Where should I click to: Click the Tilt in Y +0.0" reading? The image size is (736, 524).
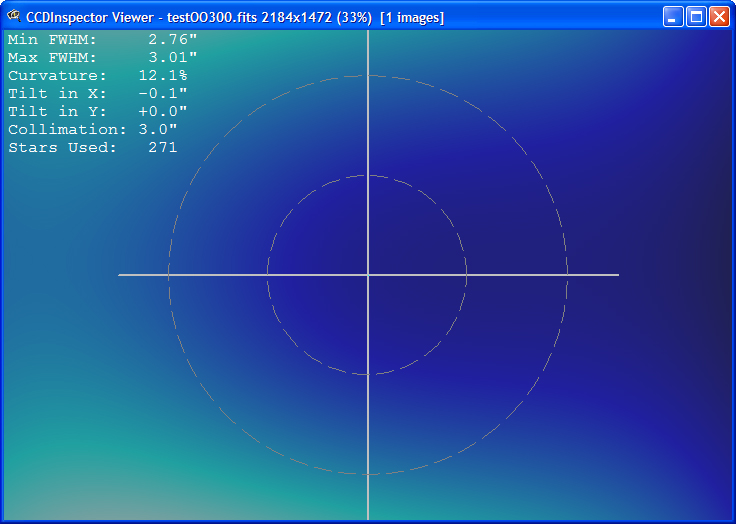98,111
